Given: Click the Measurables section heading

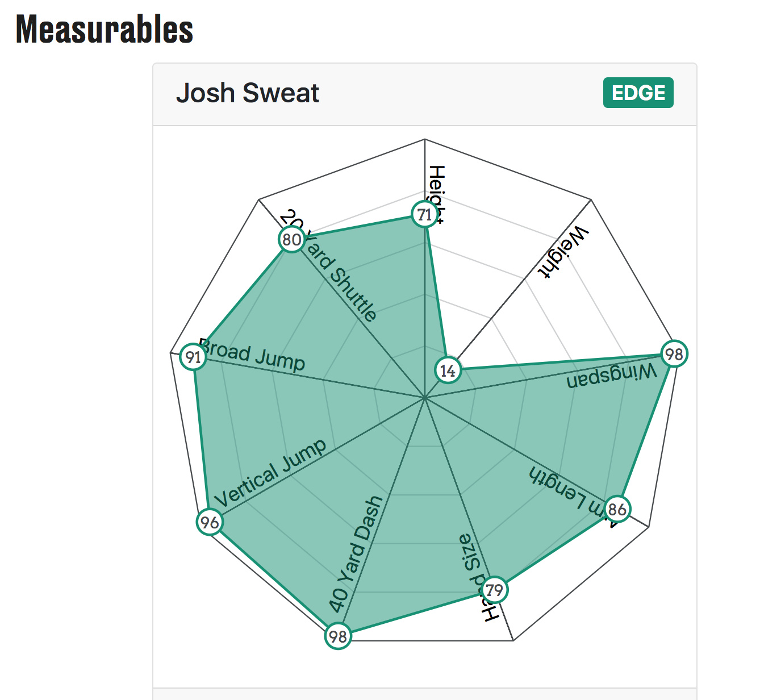Looking at the screenshot, I should coord(105,30).
